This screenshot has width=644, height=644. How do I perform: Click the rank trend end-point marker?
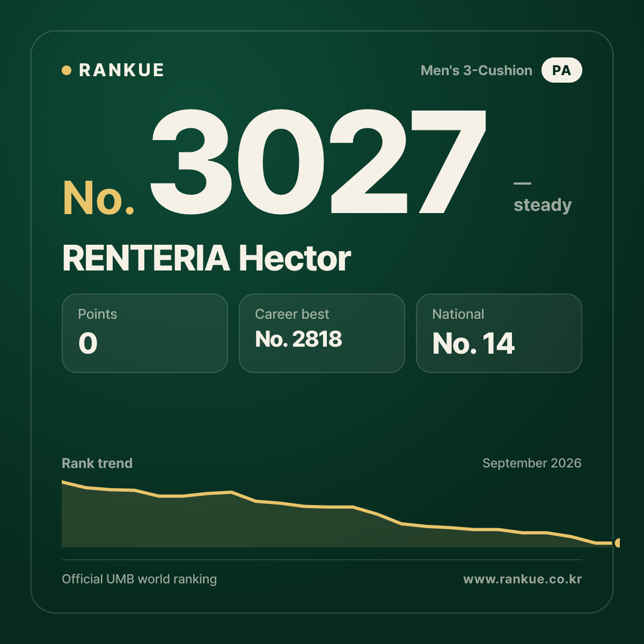pos(618,543)
